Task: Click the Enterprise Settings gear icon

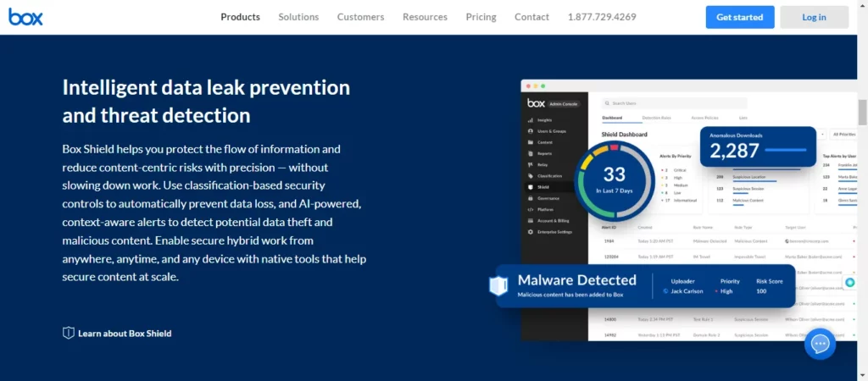Action: point(531,232)
